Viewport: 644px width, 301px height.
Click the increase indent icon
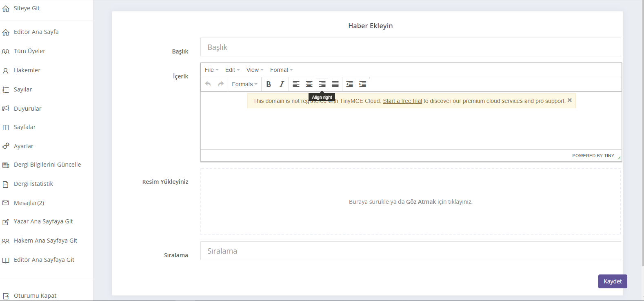coord(362,84)
